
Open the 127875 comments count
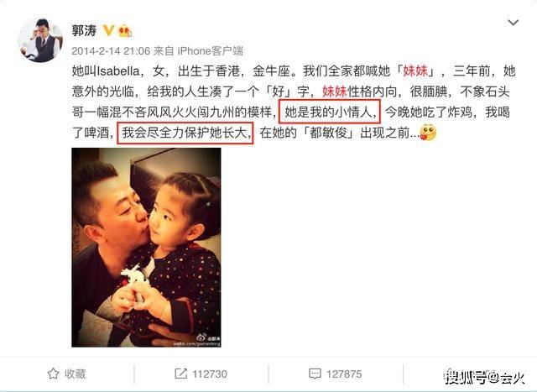344,374
